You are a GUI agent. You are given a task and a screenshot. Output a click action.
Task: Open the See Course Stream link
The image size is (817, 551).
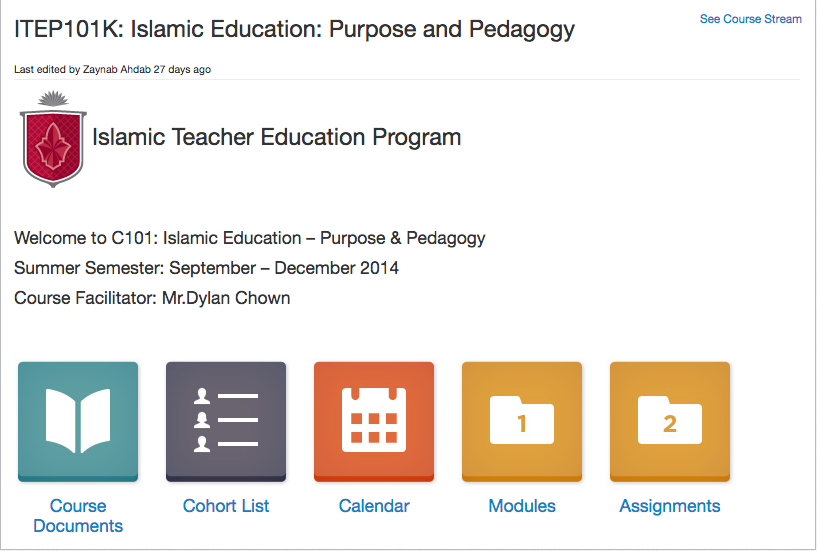750,19
